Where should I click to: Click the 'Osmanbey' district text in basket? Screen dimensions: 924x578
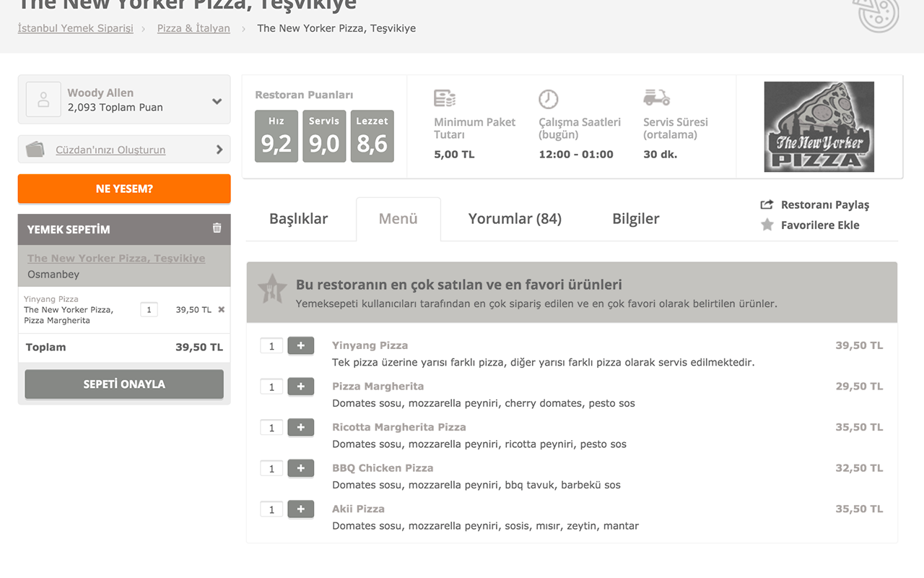[x=53, y=275]
